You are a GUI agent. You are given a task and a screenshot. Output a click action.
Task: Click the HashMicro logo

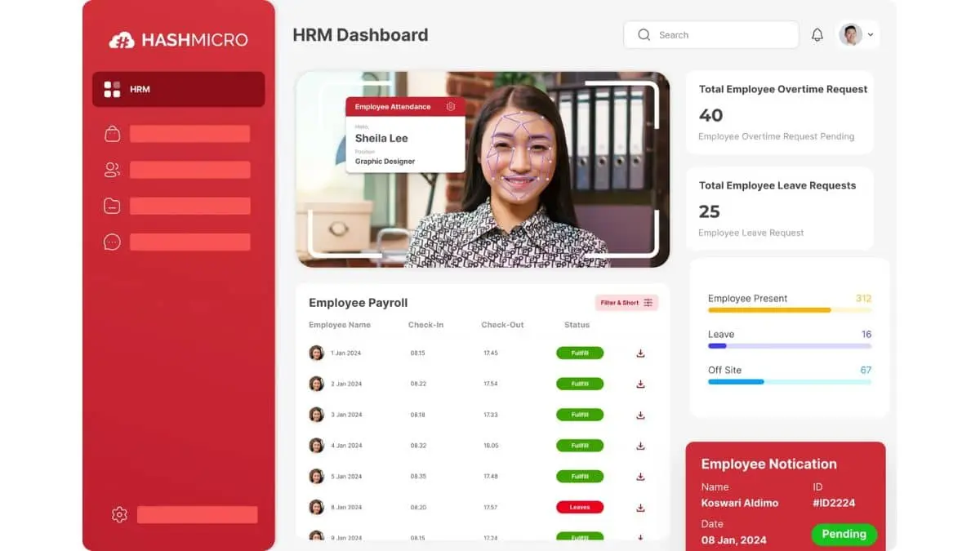178,40
